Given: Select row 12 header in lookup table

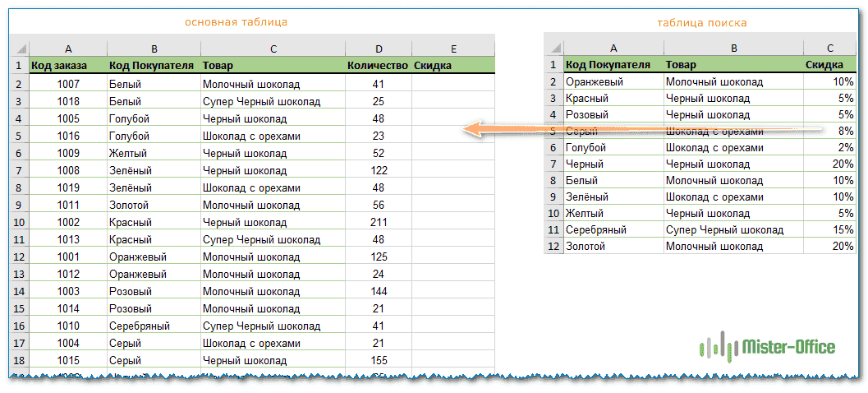Looking at the screenshot, I should point(553,246).
